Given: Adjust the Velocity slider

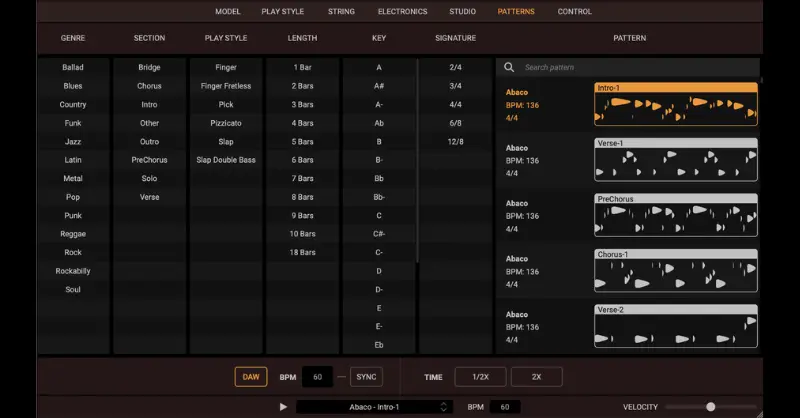Looking at the screenshot, I should tap(710, 407).
